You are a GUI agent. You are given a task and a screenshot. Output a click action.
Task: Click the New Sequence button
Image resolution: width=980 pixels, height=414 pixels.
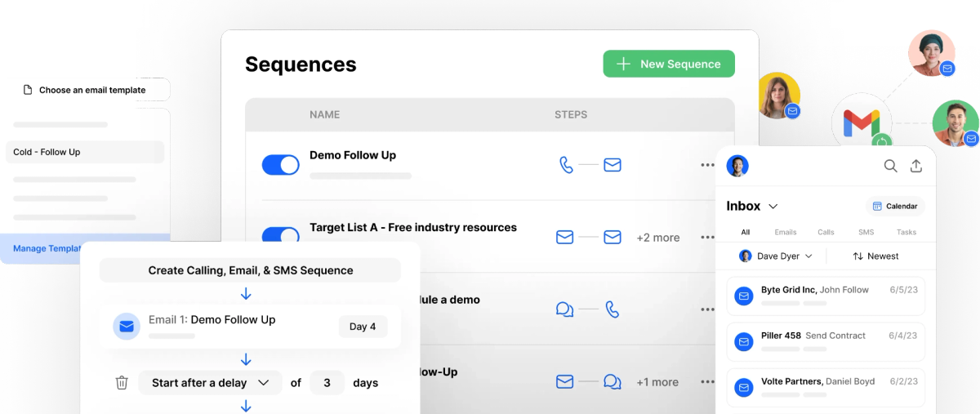[669, 64]
